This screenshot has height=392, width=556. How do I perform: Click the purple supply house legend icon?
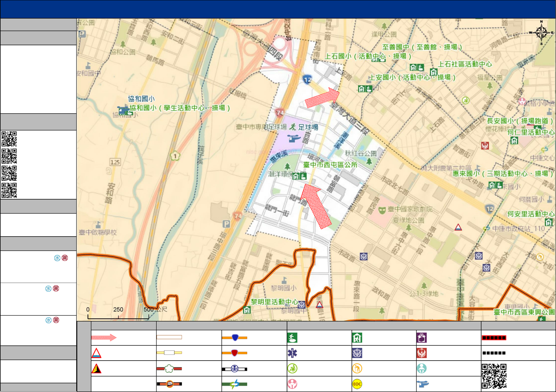pos(422,338)
